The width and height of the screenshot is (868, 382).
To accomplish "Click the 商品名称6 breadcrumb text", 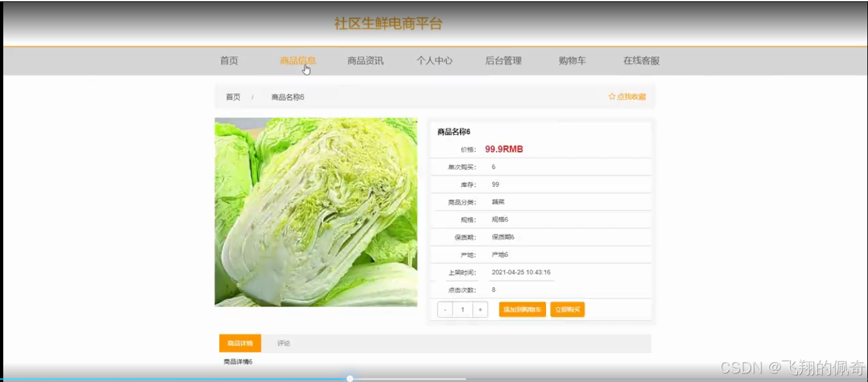I will pos(288,97).
